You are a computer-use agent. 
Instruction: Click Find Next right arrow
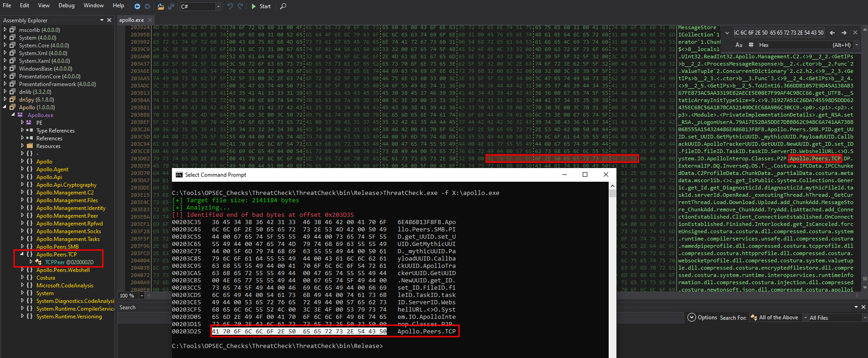[x=844, y=33]
